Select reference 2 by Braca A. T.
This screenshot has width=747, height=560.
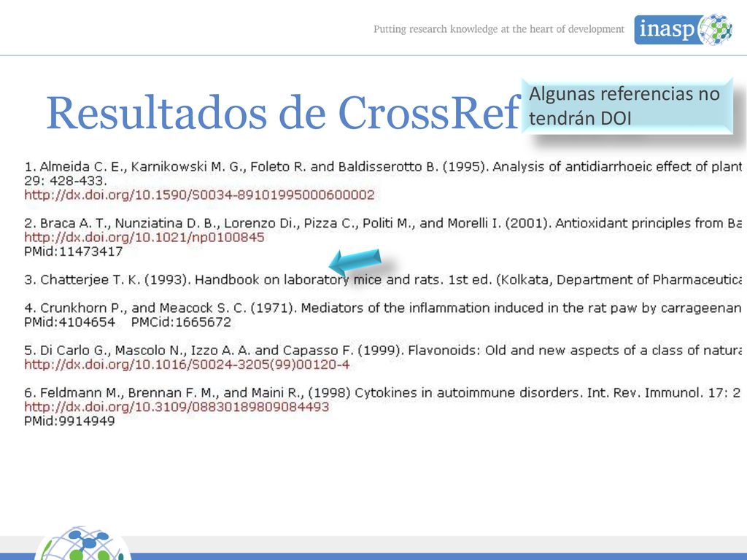tap(383, 223)
